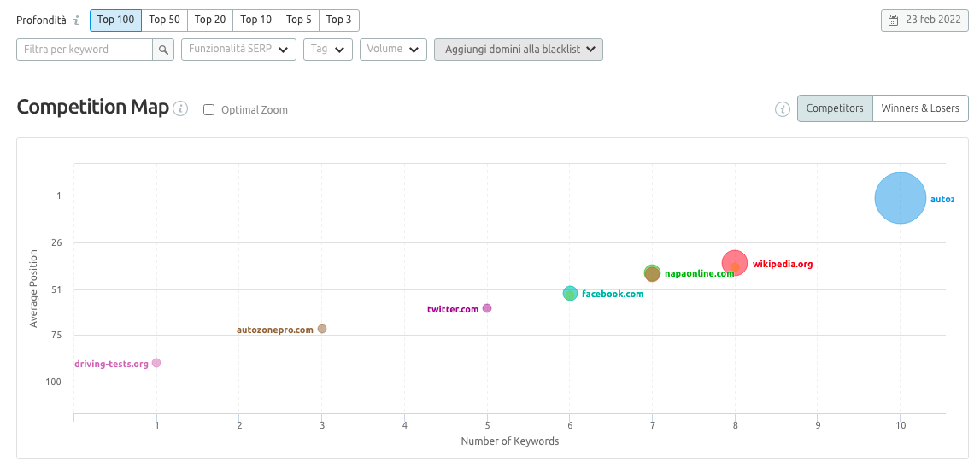Click in the Filtra per keyword field
This screenshot has height=473, width=980.
pos(85,50)
